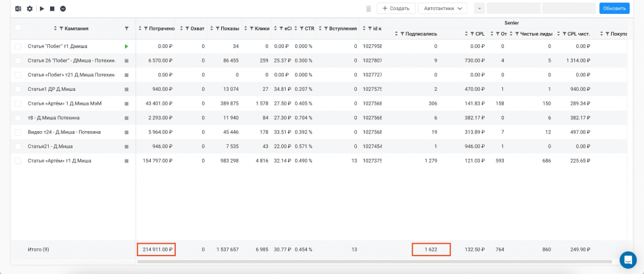644x274 pixels.
Task: Click sort arrows in Кампания column header
Action: coord(55,28)
